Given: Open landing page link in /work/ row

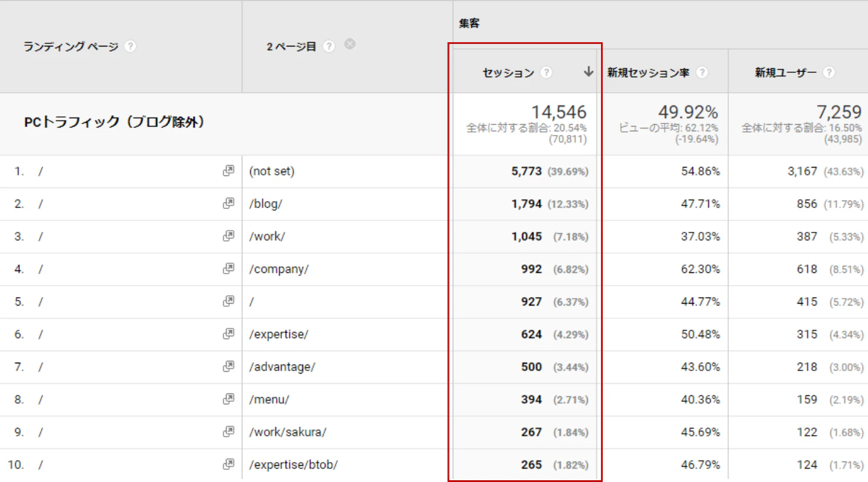Looking at the screenshot, I should (x=228, y=236).
